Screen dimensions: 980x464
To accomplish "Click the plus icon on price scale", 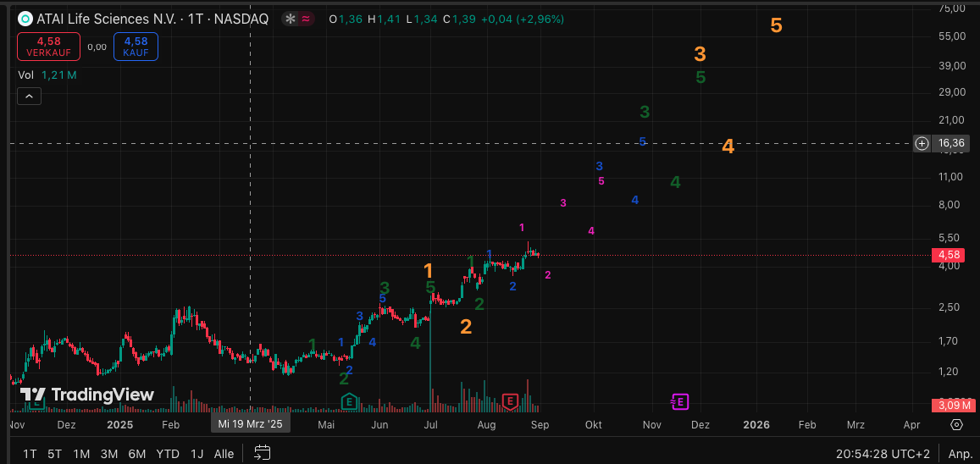I will 922,143.
